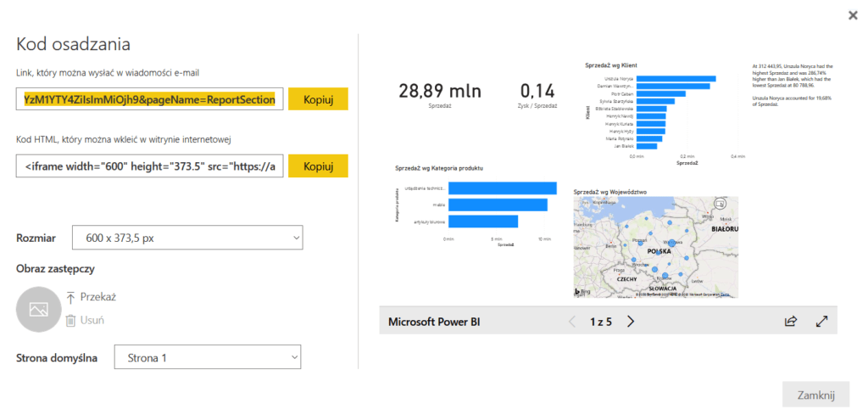Open the Rozmiar size dropdown
This screenshot has height=415, width=868.
click(187, 238)
